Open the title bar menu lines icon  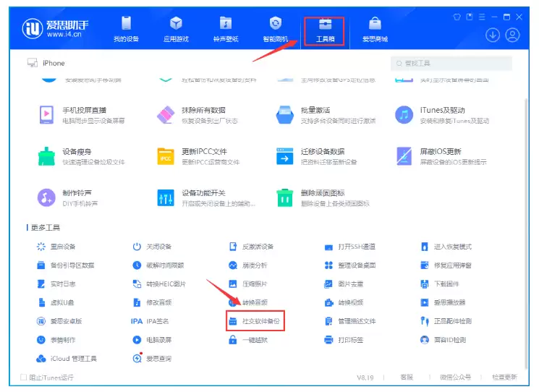(482, 17)
